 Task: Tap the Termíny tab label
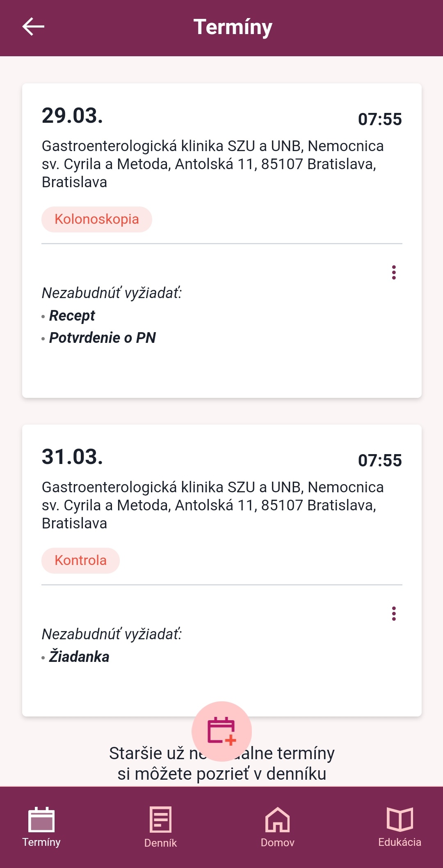41,842
